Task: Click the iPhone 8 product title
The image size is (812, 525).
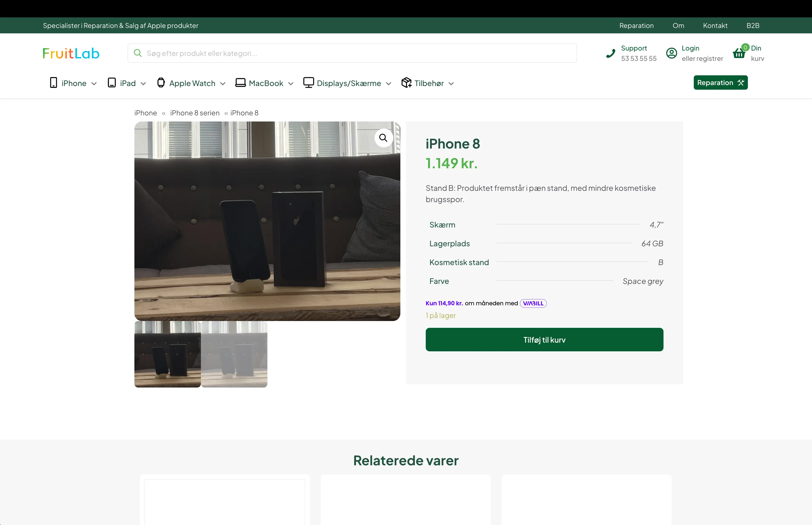Action: (453, 144)
